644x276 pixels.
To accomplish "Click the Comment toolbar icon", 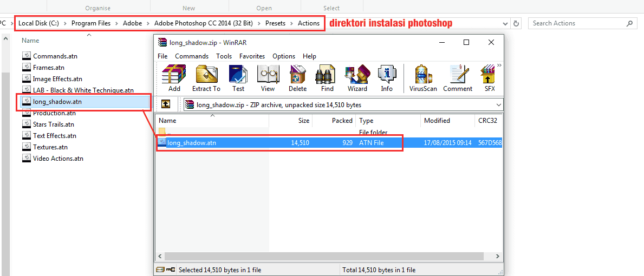I will coord(458,78).
